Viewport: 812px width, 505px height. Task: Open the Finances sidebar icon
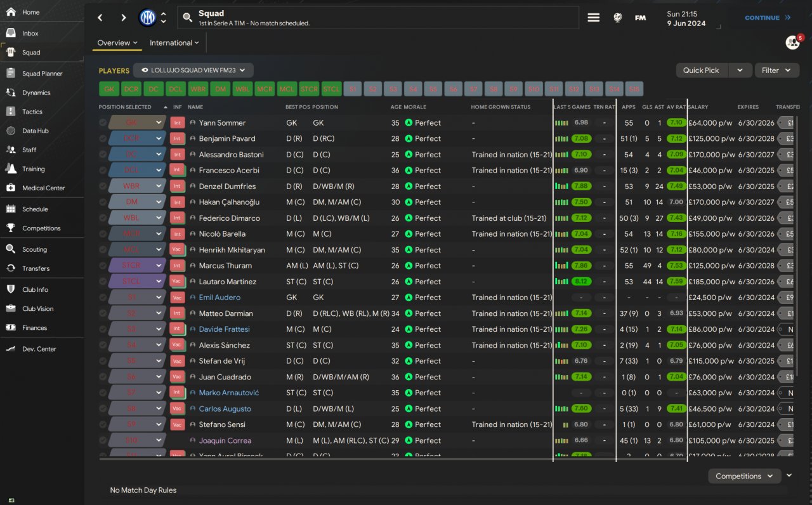click(x=11, y=327)
